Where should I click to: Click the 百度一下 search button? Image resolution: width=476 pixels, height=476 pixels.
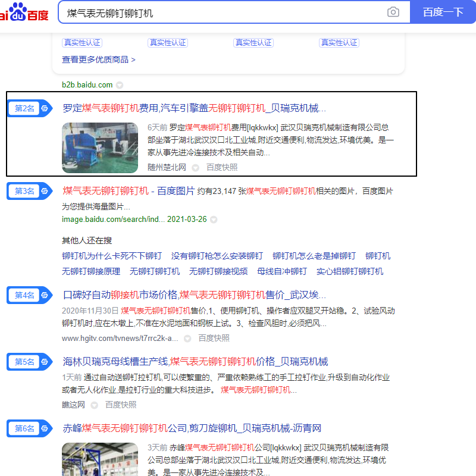tap(443, 12)
